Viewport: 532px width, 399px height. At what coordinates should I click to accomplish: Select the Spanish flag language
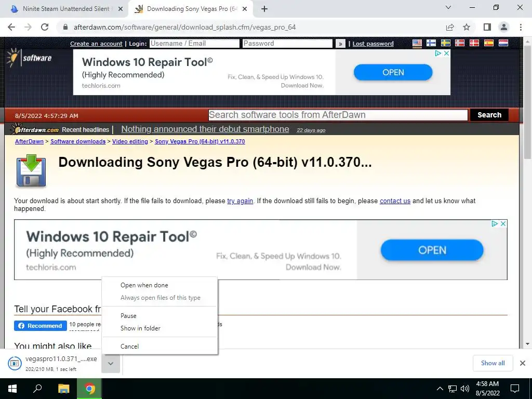coord(488,43)
